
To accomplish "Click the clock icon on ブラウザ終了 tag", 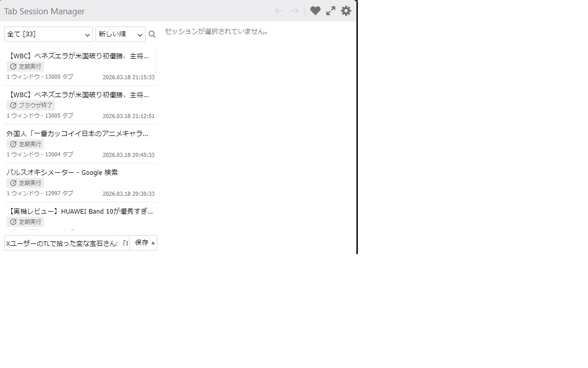I will coord(13,105).
